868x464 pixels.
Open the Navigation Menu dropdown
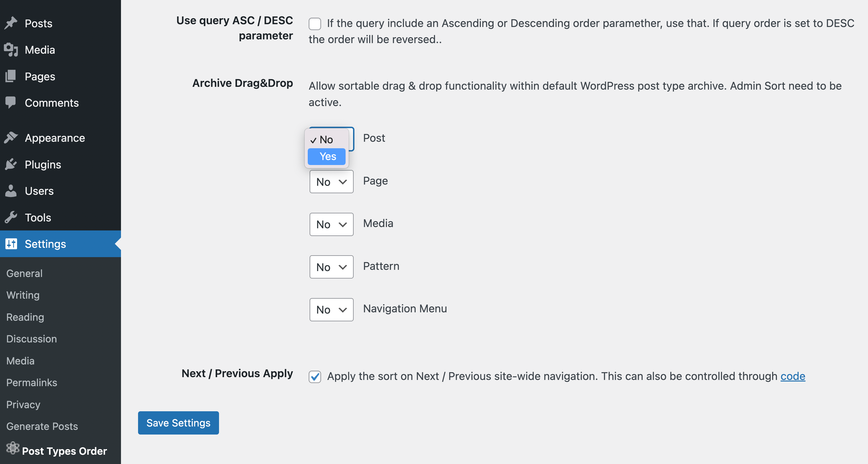[x=331, y=310]
